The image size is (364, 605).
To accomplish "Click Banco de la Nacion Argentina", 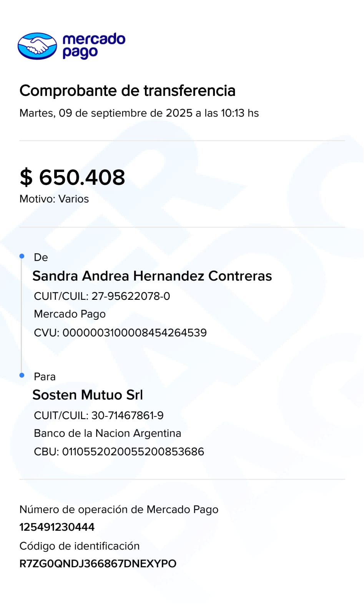I will tap(107, 433).
